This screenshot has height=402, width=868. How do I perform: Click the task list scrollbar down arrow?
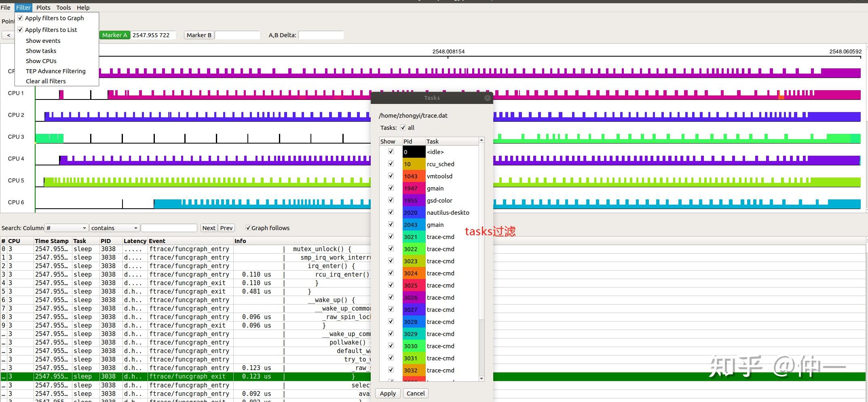tap(481, 379)
